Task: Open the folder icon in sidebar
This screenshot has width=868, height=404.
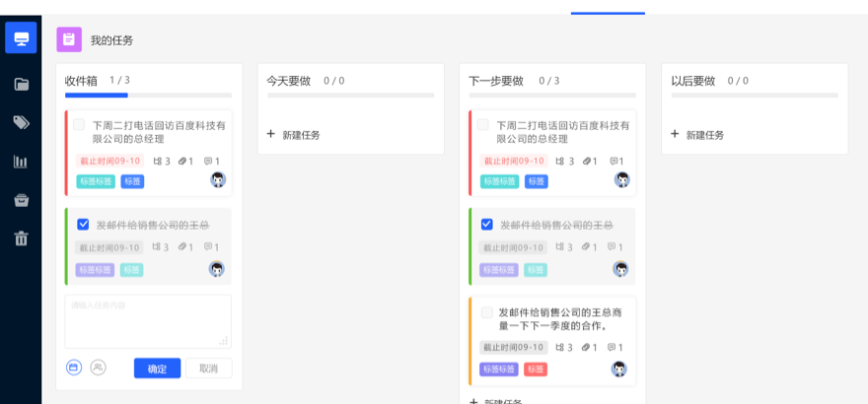Action: [x=21, y=84]
